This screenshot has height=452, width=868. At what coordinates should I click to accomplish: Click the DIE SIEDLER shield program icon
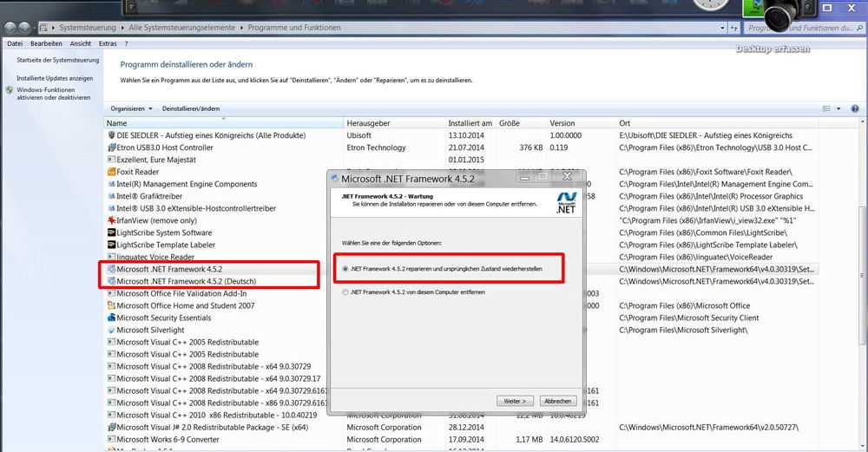[111, 136]
